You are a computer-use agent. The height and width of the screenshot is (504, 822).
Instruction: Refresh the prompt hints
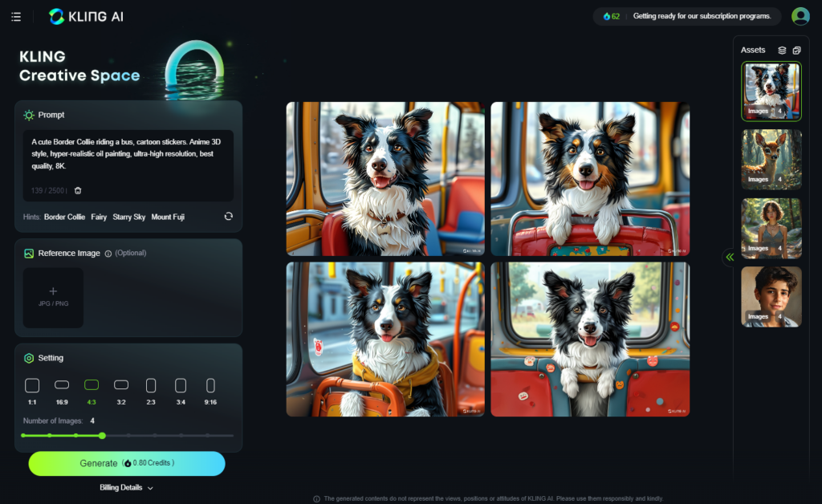click(229, 217)
